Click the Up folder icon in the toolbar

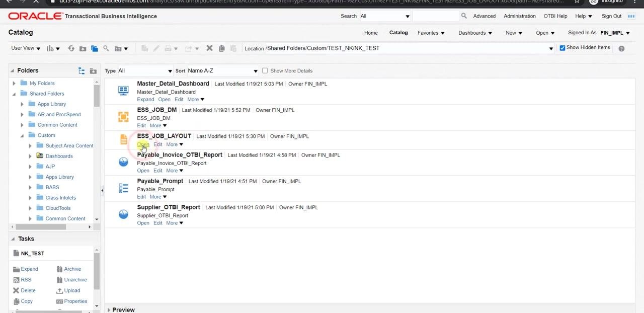click(x=83, y=48)
